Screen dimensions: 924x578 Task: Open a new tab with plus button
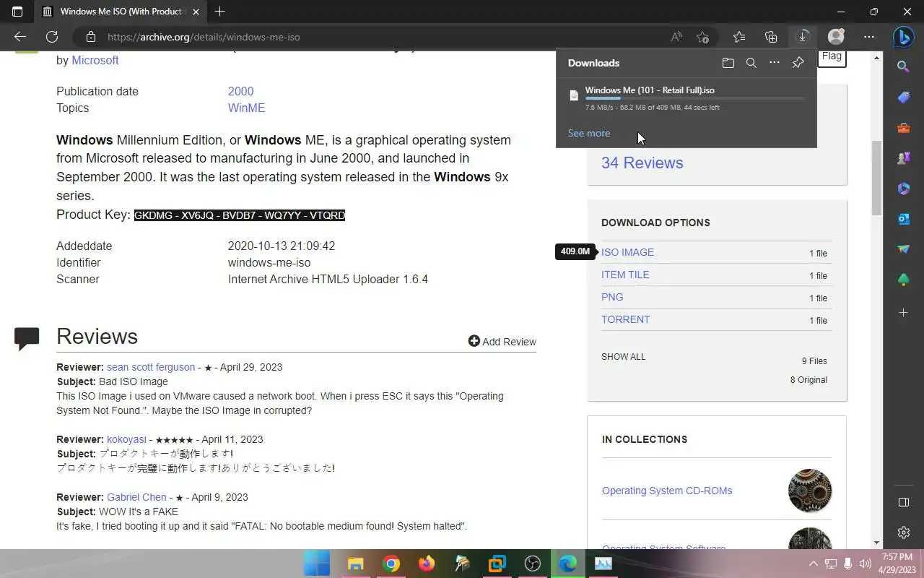click(x=220, y=12)
